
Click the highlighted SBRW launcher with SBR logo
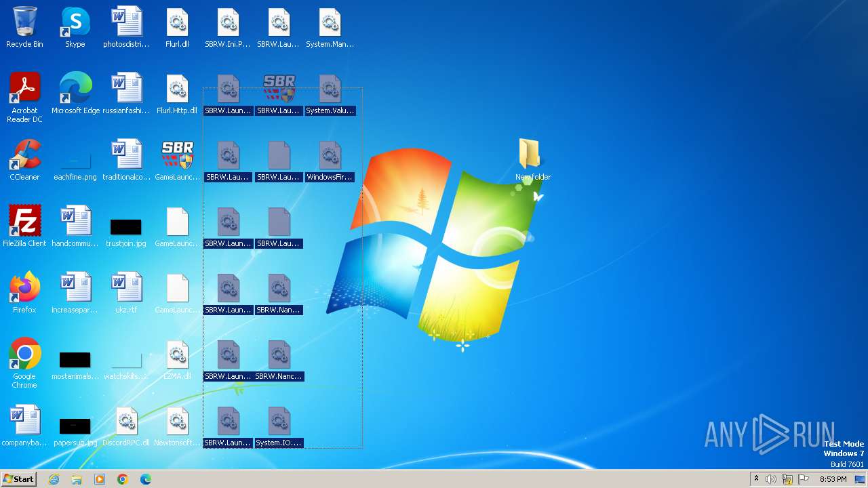[x=279, y=94]
